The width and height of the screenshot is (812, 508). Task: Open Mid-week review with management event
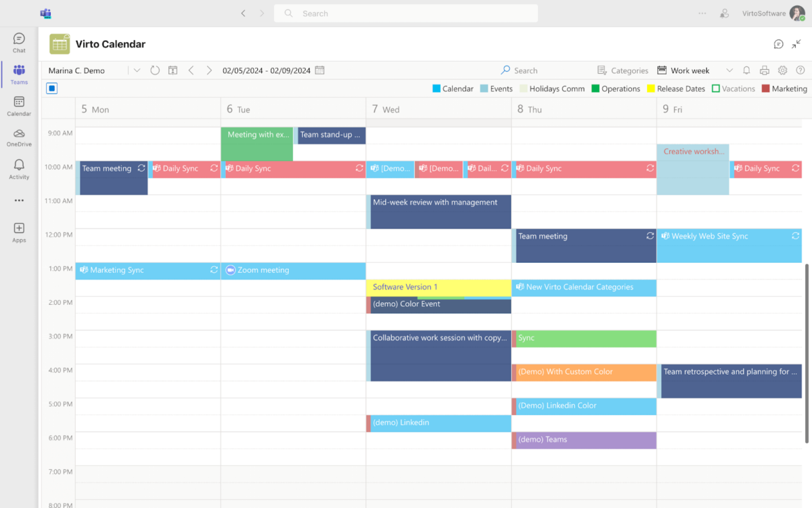pyautogui.click(x=440, y=211)
